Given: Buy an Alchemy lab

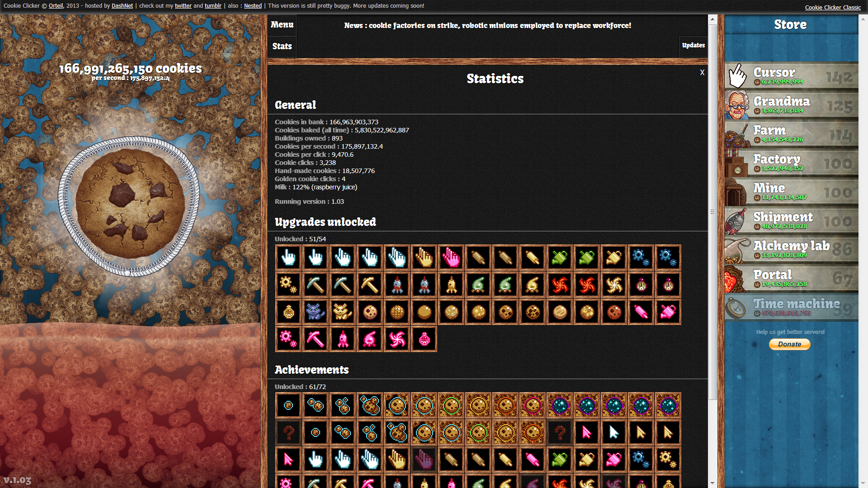Looking at the screenshot, I should 791,249.
